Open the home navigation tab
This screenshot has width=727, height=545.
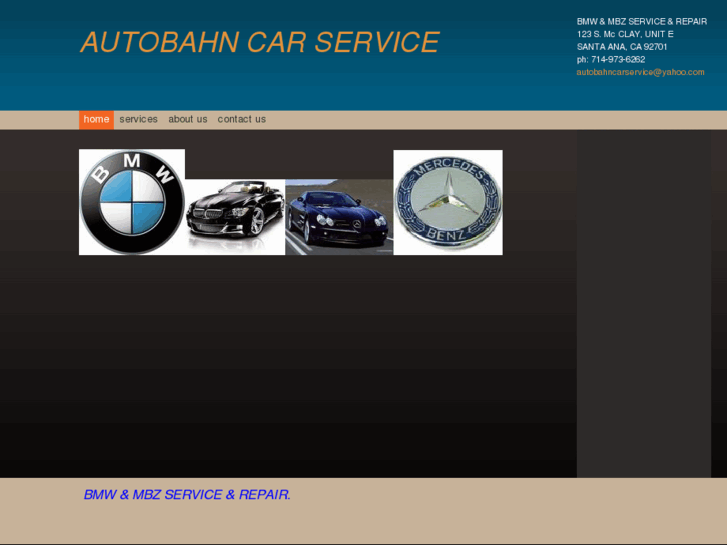pos(96,120)
